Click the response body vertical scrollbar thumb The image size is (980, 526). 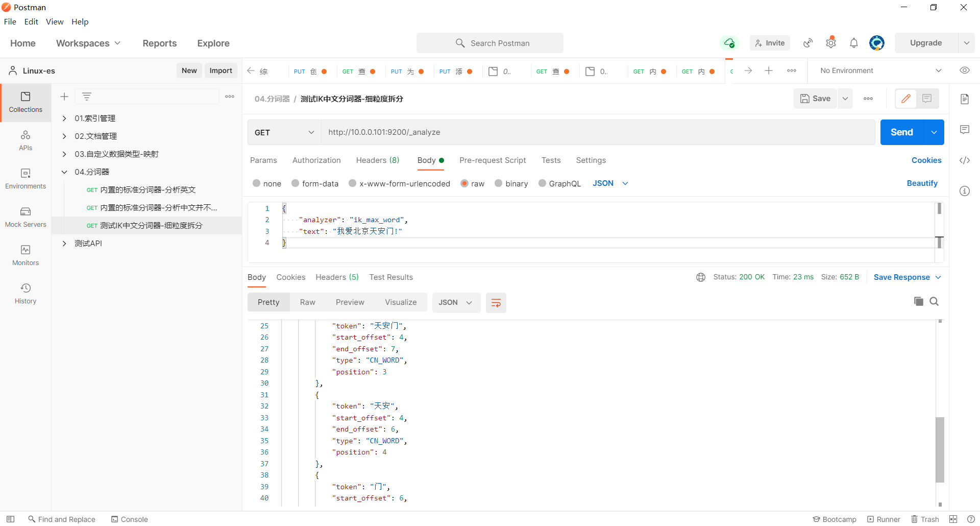(940, 450)
